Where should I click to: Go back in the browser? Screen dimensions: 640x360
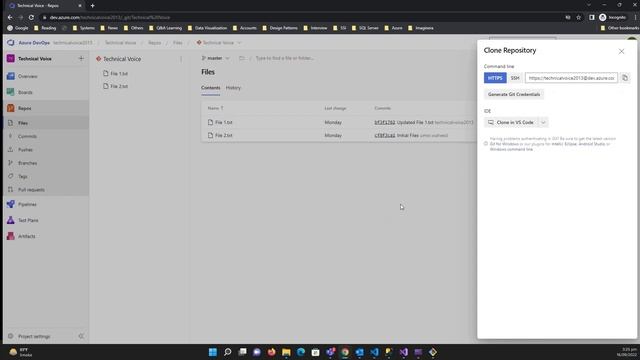pos(10,18)
